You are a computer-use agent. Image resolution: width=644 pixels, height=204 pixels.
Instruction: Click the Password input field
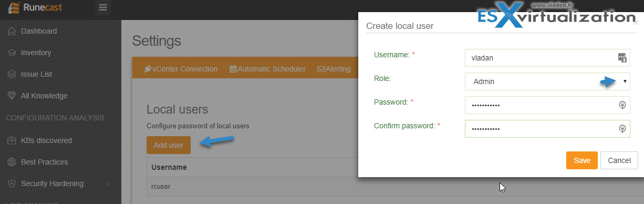(547, 105)
